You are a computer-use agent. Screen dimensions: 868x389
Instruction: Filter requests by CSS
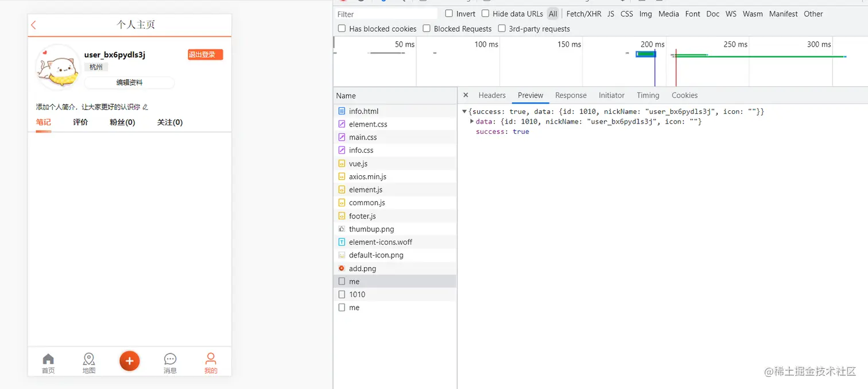click(627, 14)
